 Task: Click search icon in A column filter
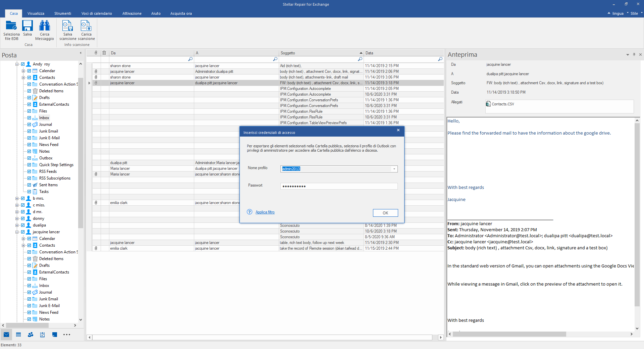pos(275,59)
